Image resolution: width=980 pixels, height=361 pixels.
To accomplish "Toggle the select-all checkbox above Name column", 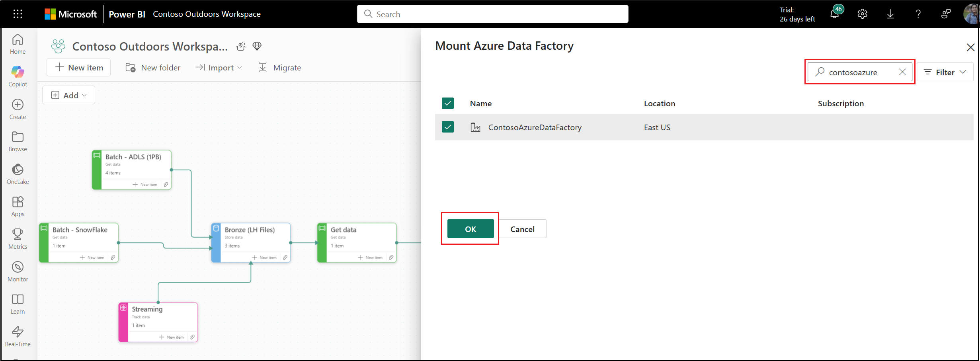I will (447, 103).
